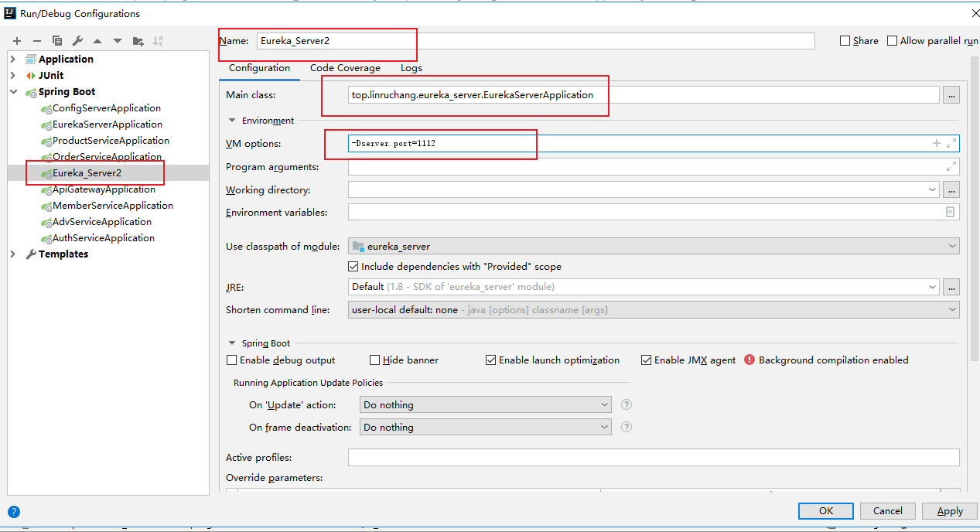Collapse the Spring Boot tree node

tap(13, 91)
